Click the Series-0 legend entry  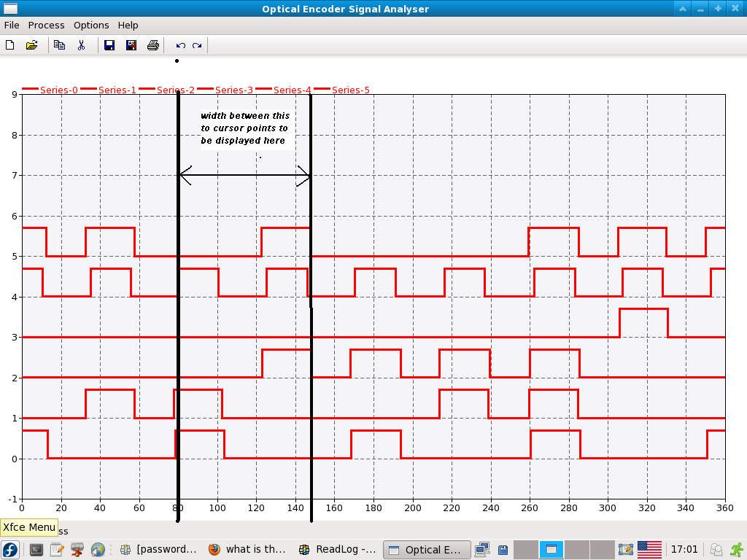[58, 90]
